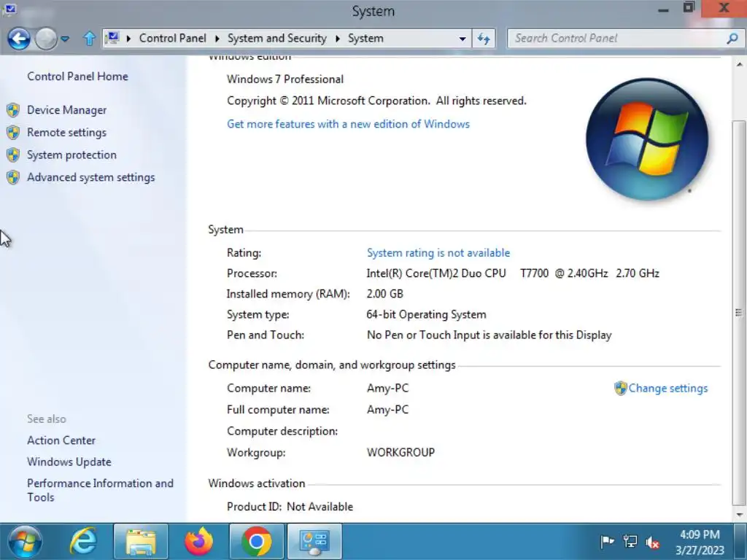This screenshot has width=747, height=560.
Task: Click 64-bit Operating System text
Action: [426, 315]
